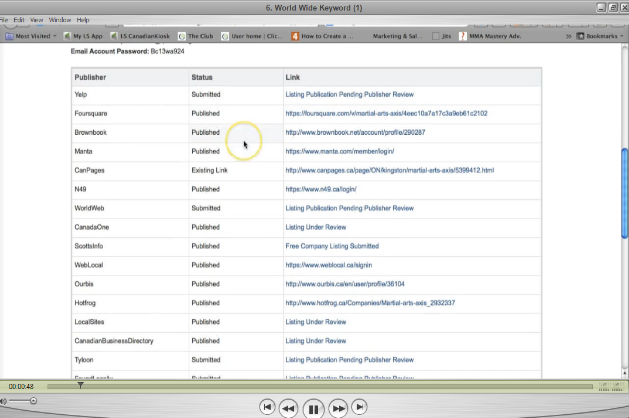The height and width of the screenshot is (418, 629).
Task: Select the CanadianBusinessDirectory publisher cell
Action: (x=130, y=341)
